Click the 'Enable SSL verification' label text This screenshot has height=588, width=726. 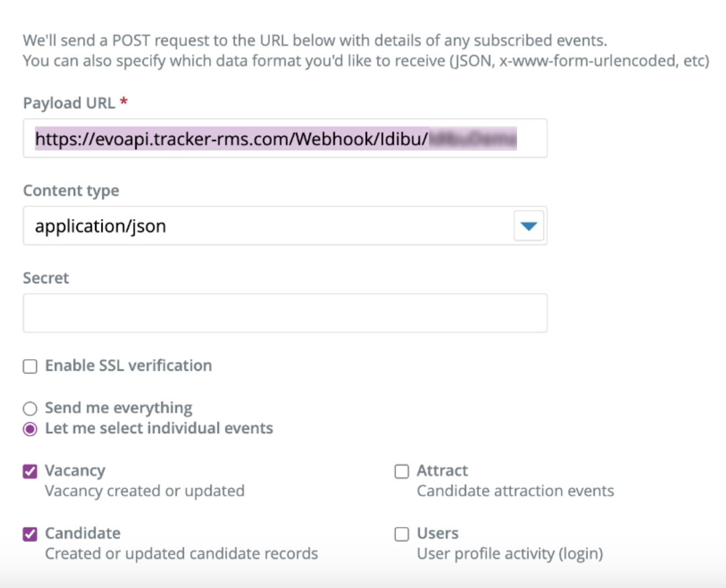[128, 366]
